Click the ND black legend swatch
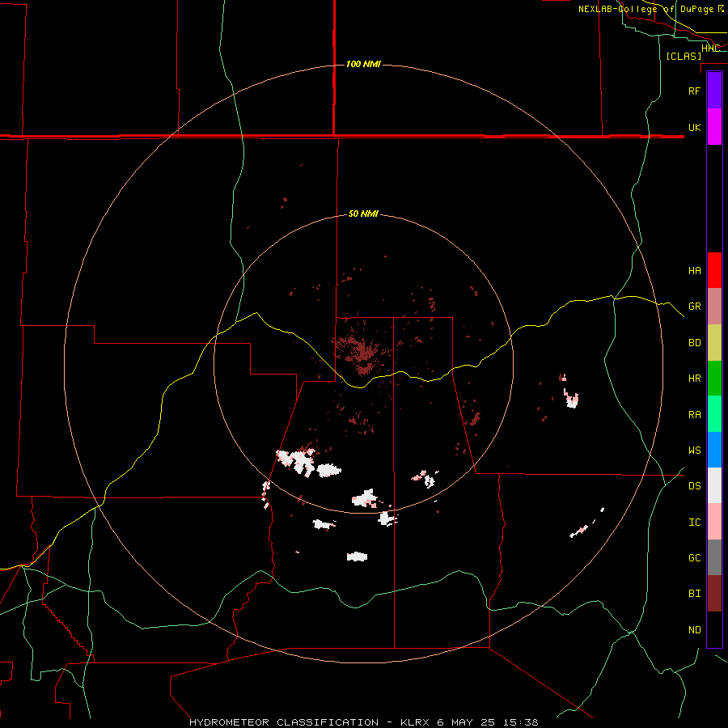 pyautogui.click(x=714, y=629)
